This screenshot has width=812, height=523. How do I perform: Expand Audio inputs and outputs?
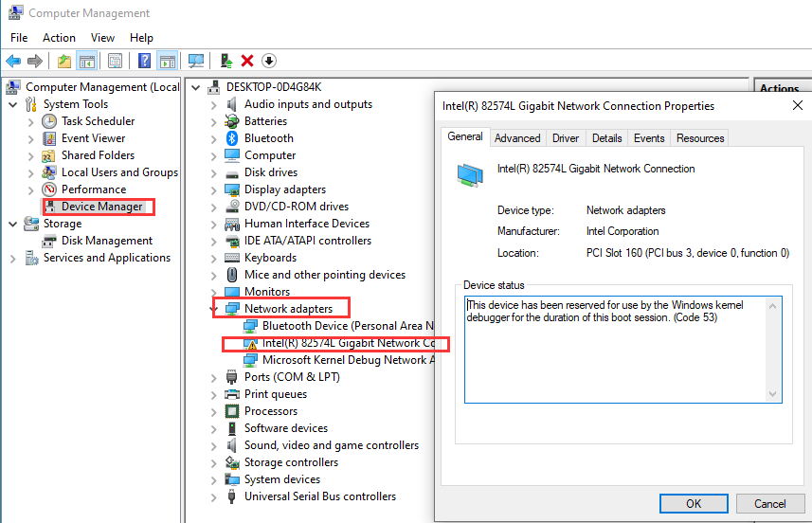coord(213,105)
